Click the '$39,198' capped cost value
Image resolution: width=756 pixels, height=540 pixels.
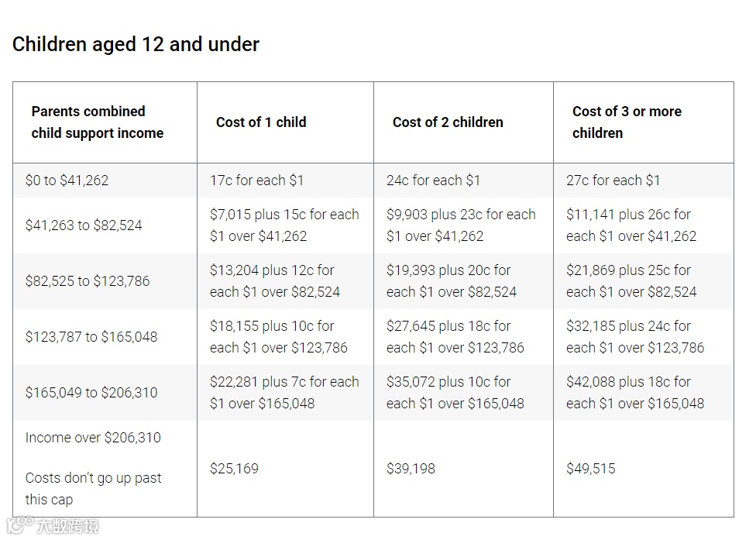pos(411,468)
